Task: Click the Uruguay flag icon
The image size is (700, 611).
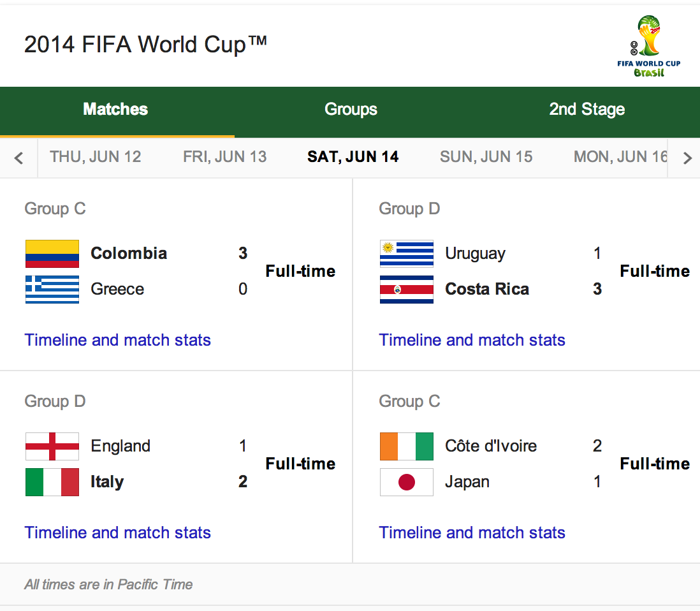Action: click(x=407, y=254)
